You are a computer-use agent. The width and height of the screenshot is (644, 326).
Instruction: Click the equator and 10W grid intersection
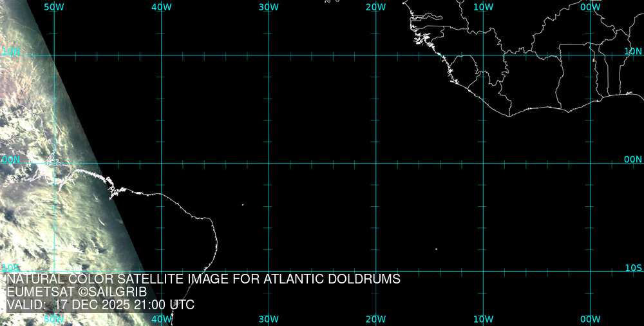(483, 163)
